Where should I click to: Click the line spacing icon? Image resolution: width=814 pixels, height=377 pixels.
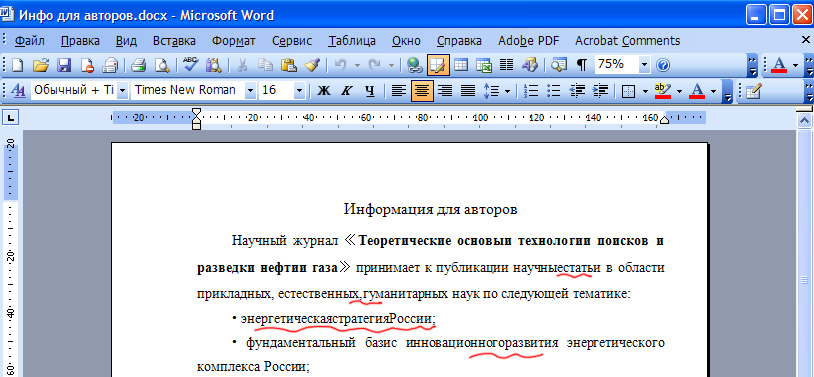(491, 91)
